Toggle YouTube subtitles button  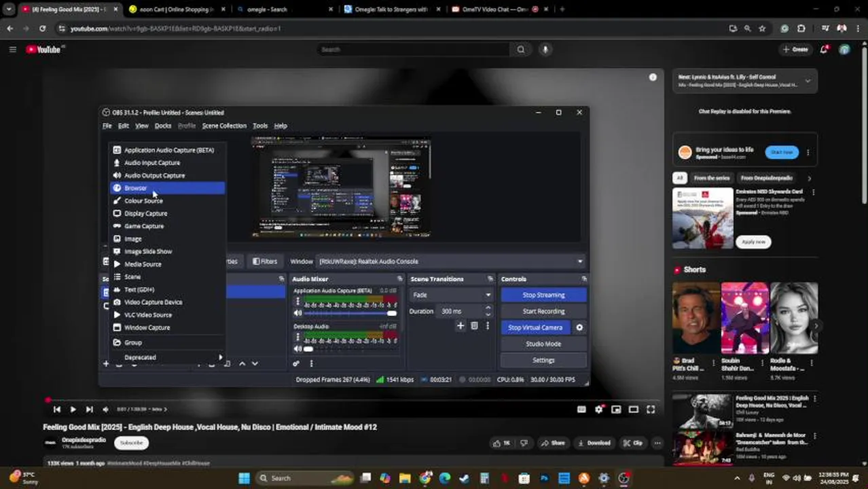coord(581,410)
